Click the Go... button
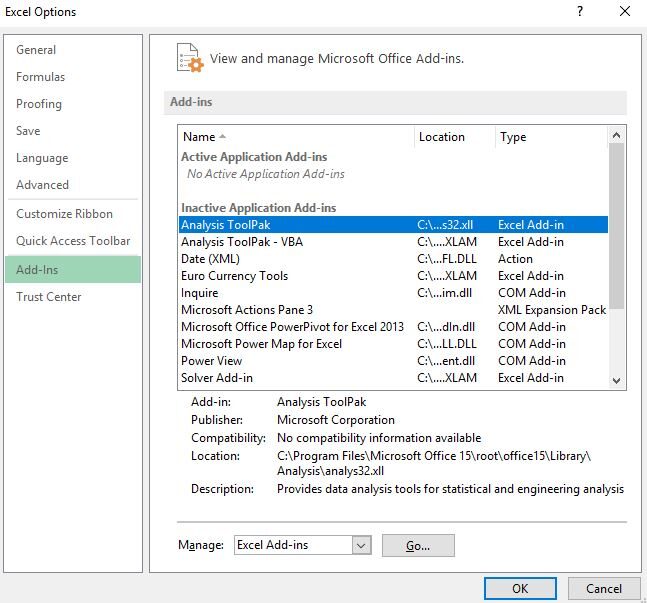 (418, 546)
